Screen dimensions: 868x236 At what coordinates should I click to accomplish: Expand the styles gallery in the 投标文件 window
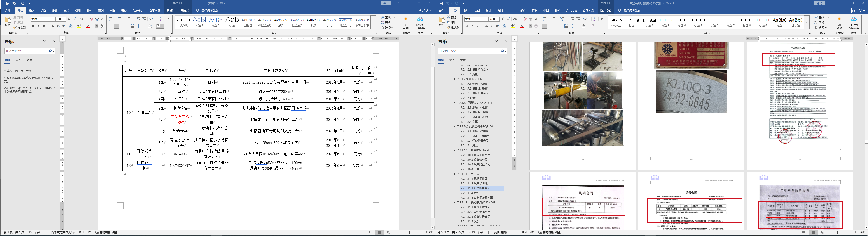tap(807, 22)
